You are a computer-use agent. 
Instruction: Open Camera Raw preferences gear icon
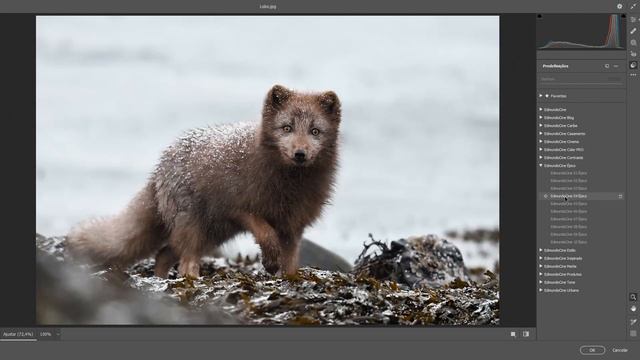click(619, 6)
